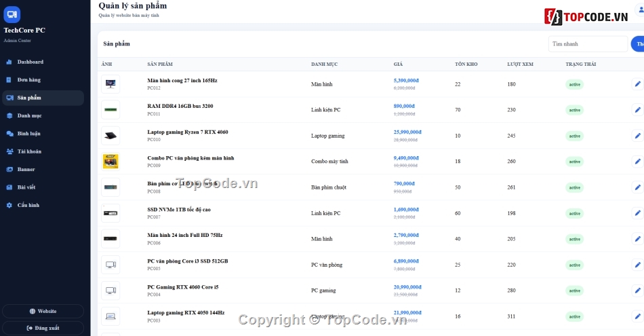Screen dimensions: 644x336
Task: Edit PC Gaming RTX 4060 pencil icon
Action: click(637, 291)
